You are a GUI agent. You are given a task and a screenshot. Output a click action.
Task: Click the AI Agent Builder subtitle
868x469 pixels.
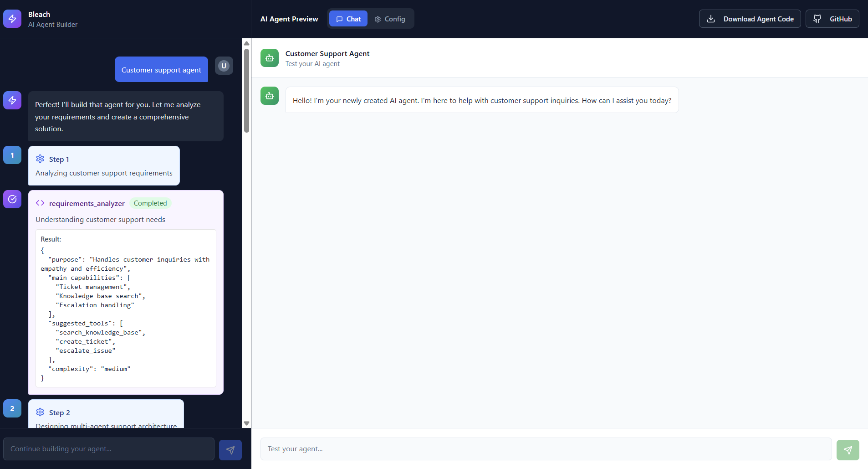click(53, 25)
